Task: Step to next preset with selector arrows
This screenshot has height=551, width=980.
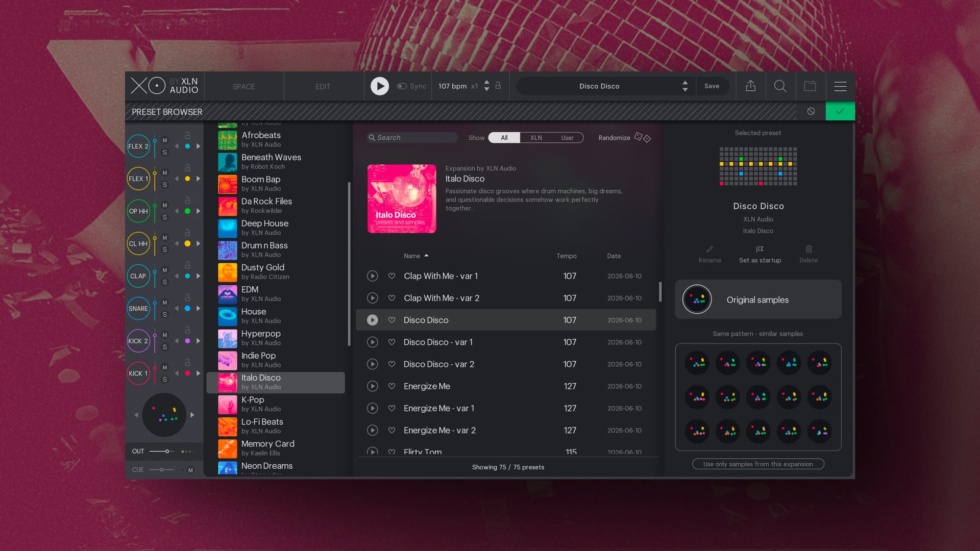Action: pyautogui.click(x=685, y=90)
